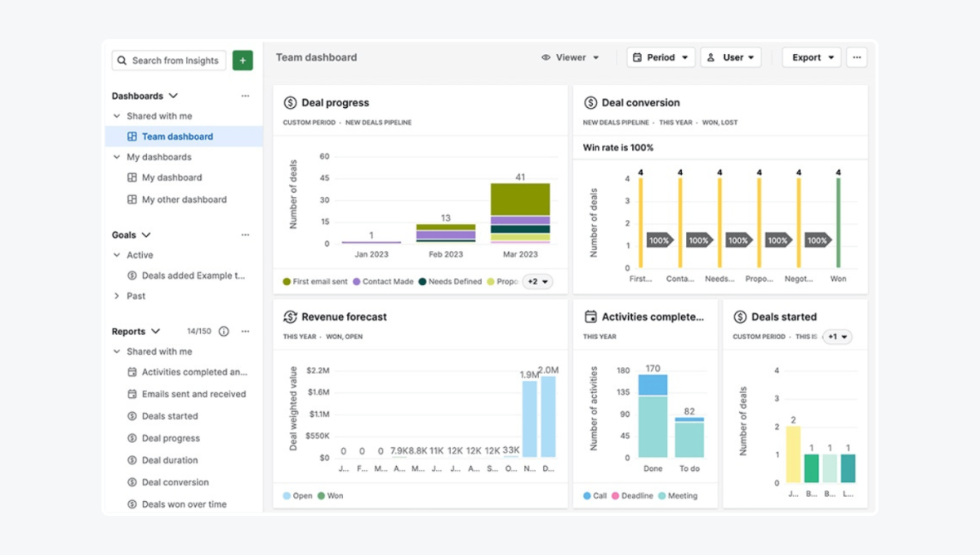Screen dimensions: 980x555
Task: Click the Export button
Action: pyautogui.click(x=811, y=57)
